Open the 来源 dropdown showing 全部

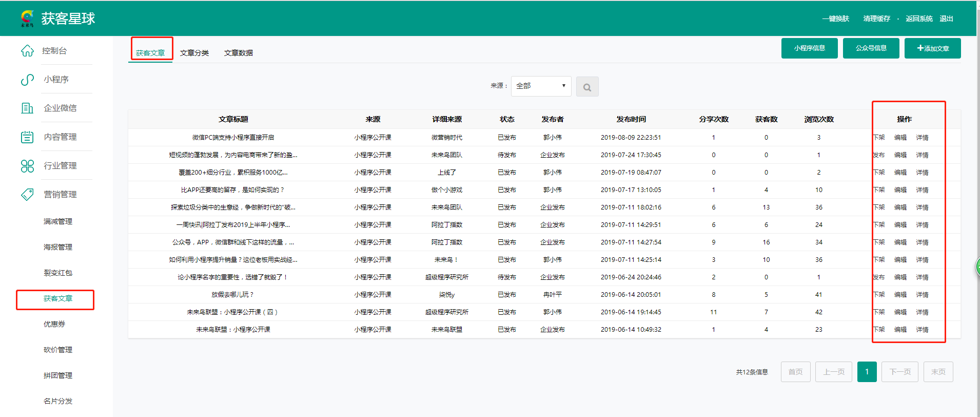[541, 86]
